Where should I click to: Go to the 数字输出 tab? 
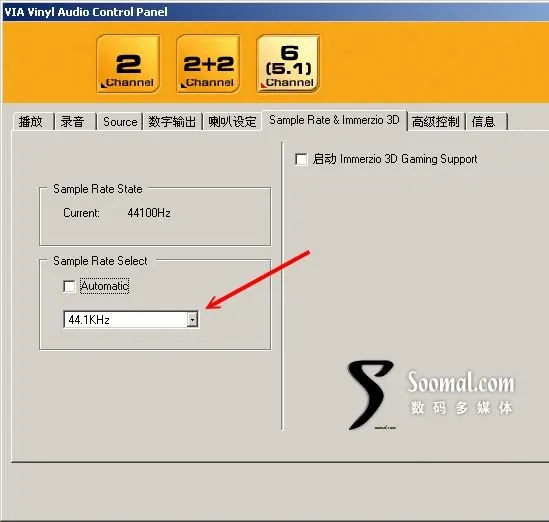point(172,122)
